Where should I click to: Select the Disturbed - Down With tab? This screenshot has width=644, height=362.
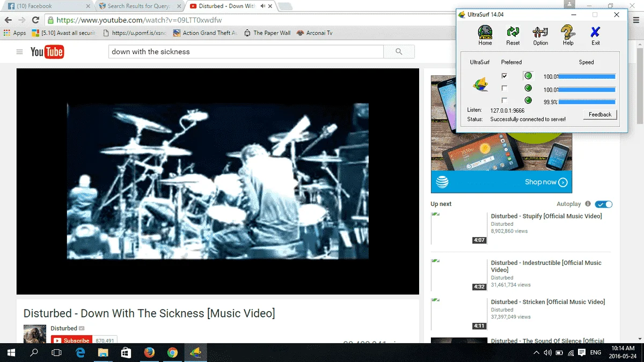[230, 6]
